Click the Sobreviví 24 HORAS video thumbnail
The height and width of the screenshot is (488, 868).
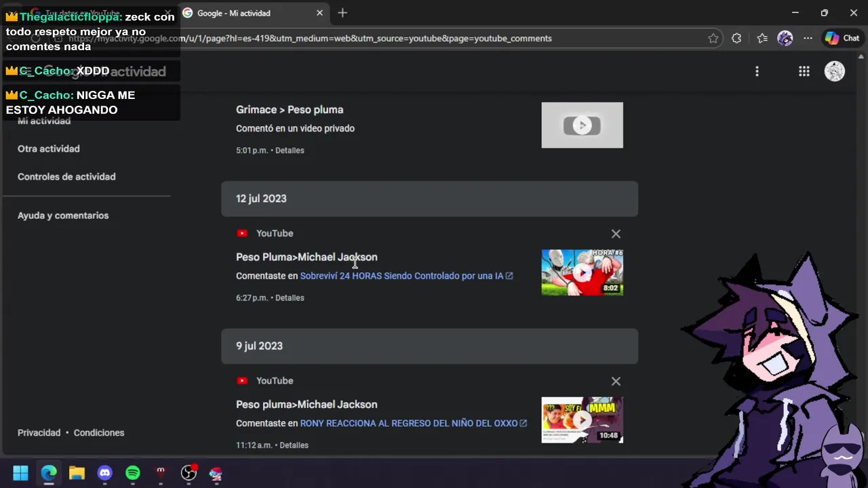click(582, 272)
